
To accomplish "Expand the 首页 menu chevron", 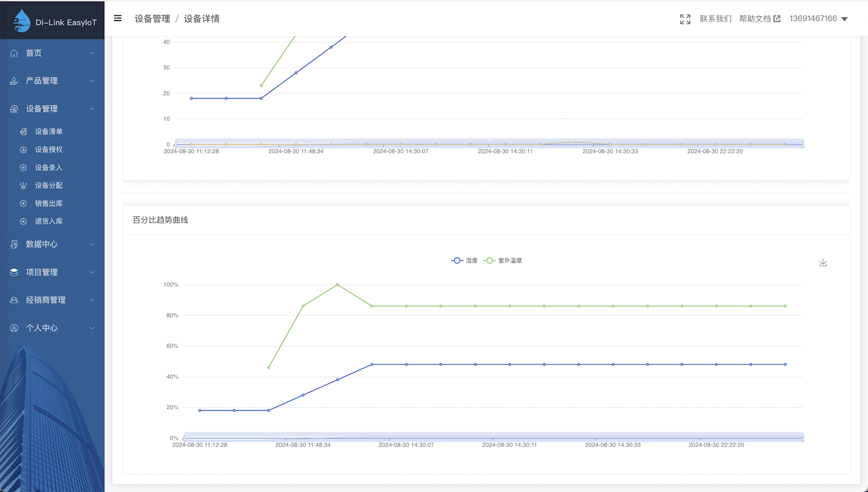I will coord(92,53).
